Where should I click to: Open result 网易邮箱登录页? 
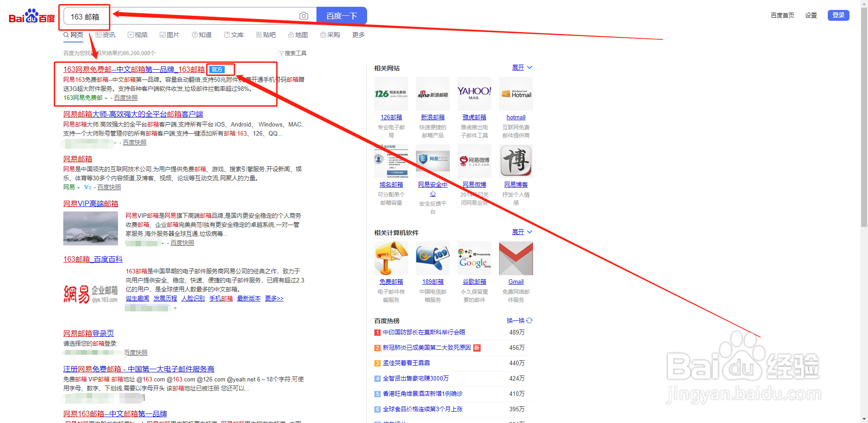[x=89, y=333]
